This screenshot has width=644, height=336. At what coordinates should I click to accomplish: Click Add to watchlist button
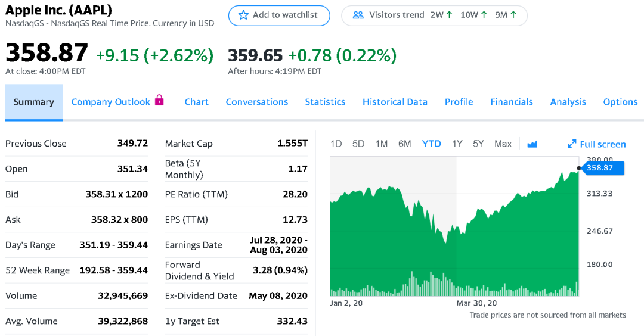pos(279,15)
